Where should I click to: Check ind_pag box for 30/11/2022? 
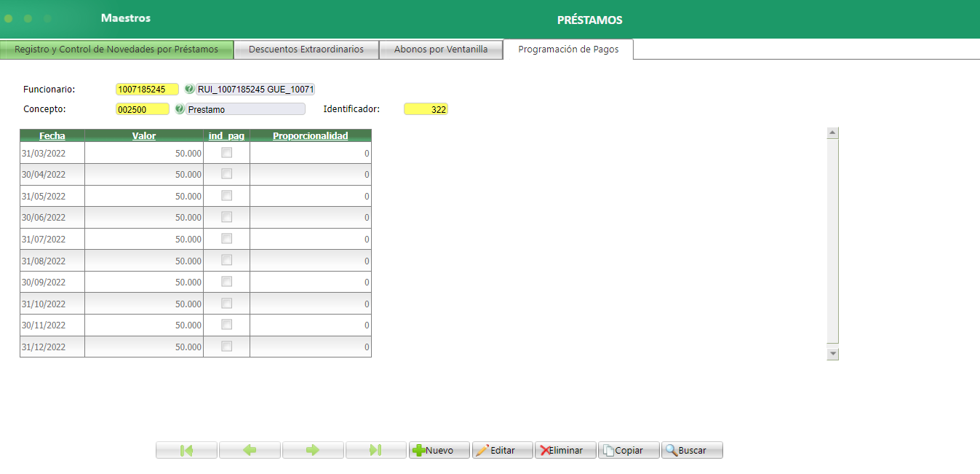[227, 324]
